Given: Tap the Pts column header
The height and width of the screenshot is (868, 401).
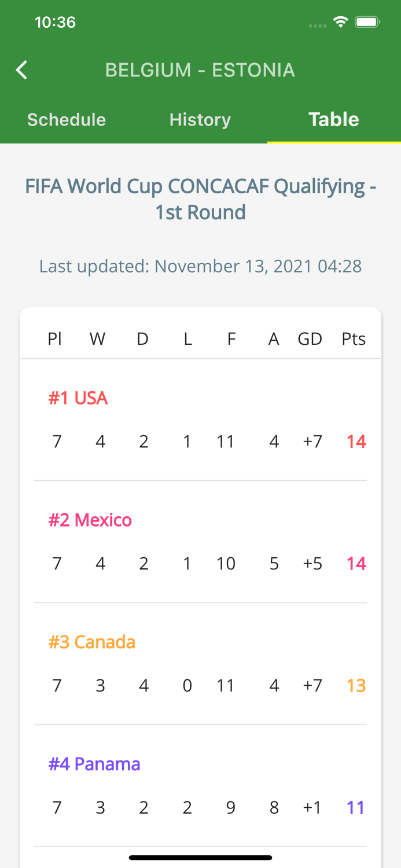Looking at the screenshot, I should click(353, 339).
